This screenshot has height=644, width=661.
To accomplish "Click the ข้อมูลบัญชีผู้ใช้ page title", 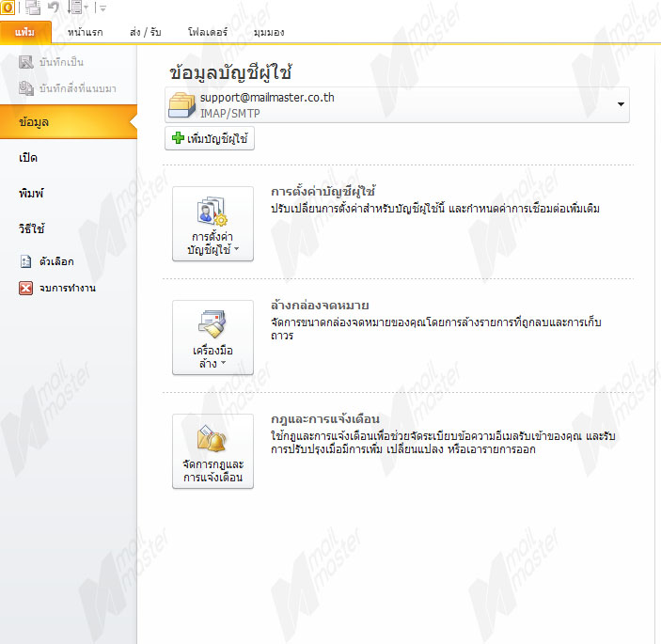I will (230, 72).
